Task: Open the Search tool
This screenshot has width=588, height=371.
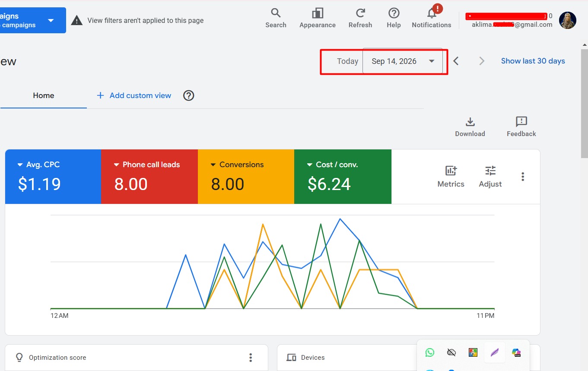Action: [276, 19]
